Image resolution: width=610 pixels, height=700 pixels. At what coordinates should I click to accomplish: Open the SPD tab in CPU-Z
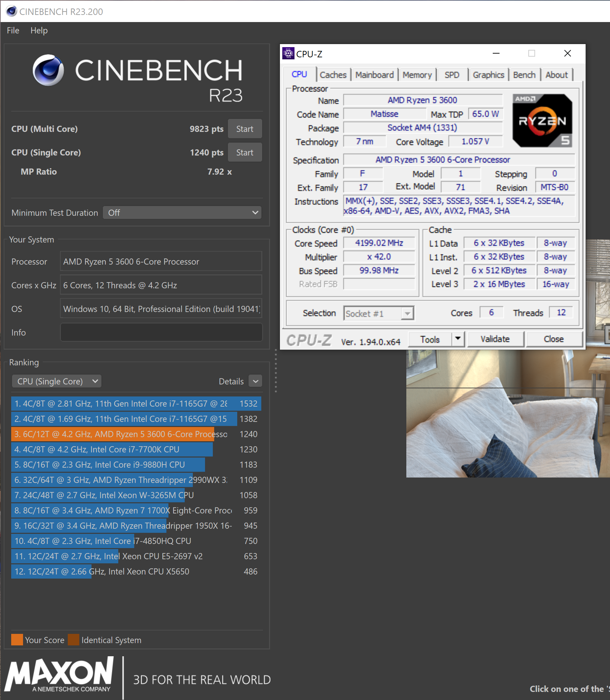coord(452,75)
